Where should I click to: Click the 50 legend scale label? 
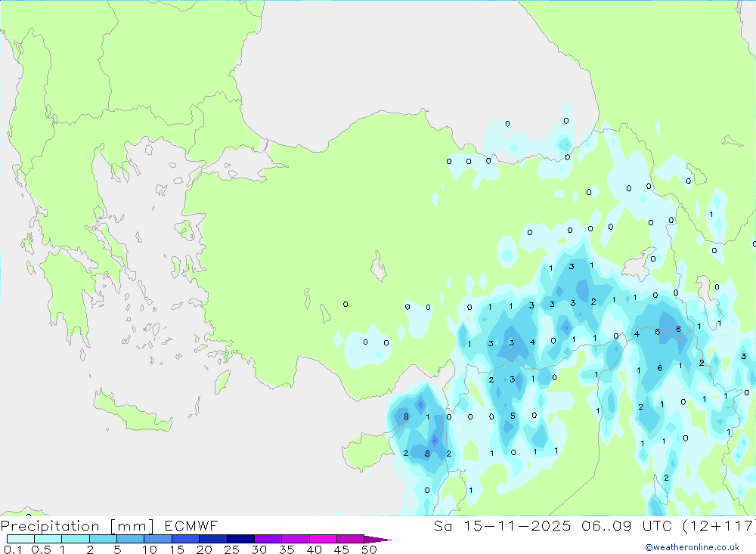pyautogui.click(x=369, y=549)
